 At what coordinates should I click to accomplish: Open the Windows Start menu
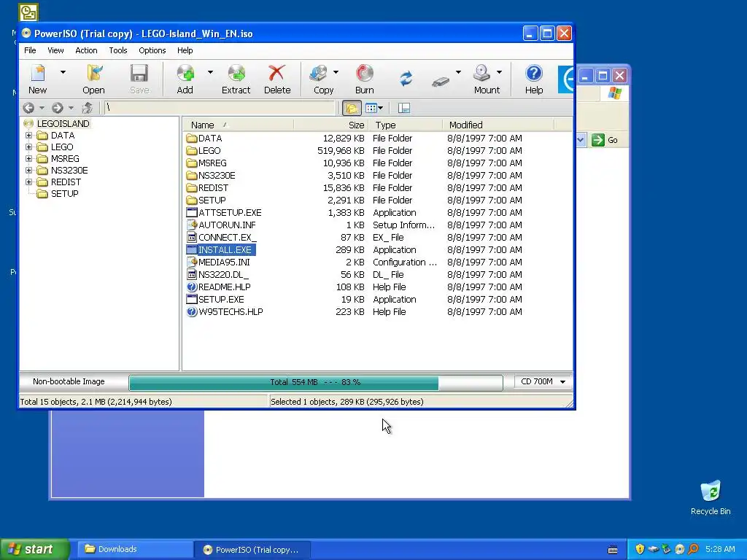click(x=34, y=549)
